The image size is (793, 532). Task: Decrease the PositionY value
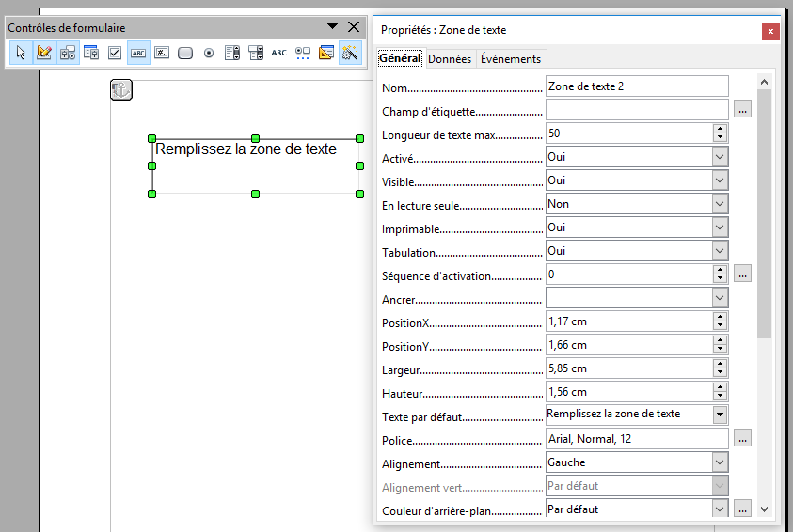click(720, 350)
